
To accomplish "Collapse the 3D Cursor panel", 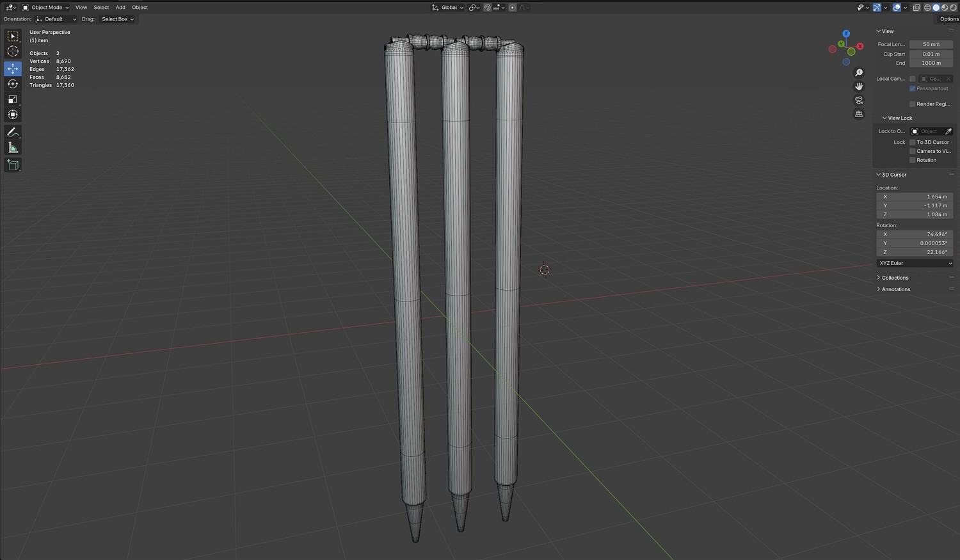I will click(892, 175).
